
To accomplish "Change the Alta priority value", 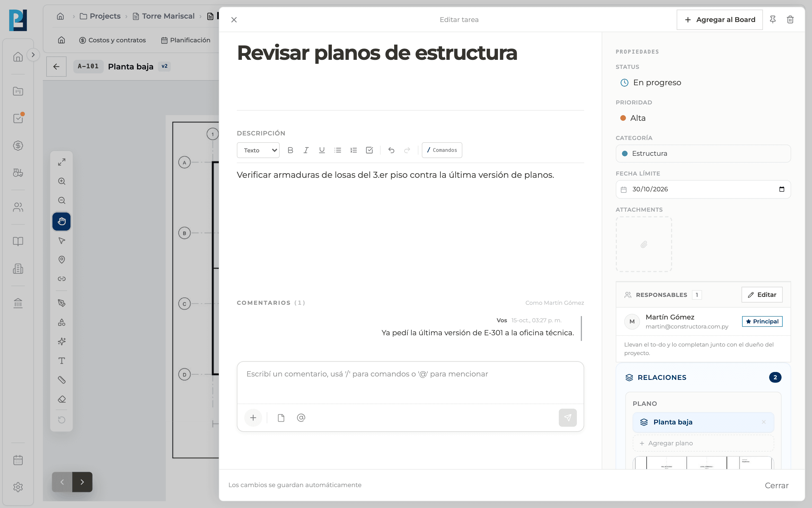I will pyautogui.click(x=633, y=118).
